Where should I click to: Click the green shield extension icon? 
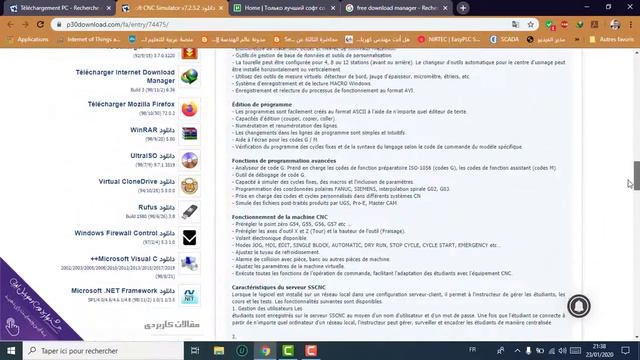(x=549, y=25)
